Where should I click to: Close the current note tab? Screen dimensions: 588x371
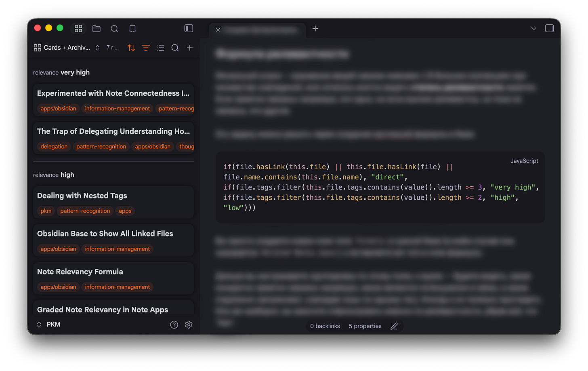pos(218,30)
